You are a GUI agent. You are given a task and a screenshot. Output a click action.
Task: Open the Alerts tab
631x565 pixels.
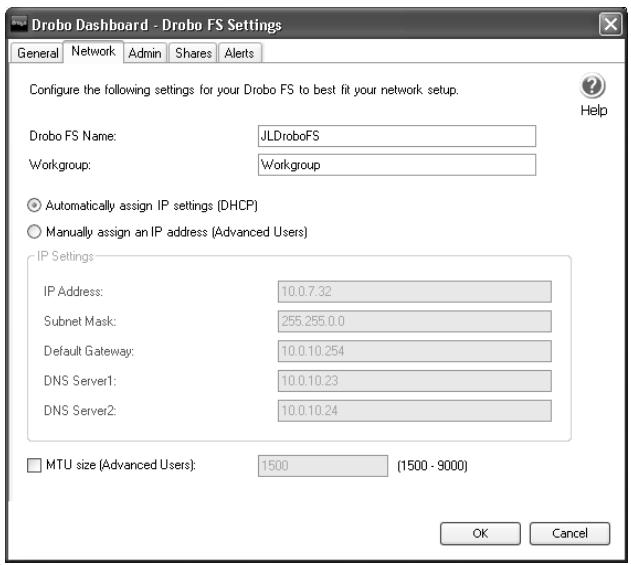click(239, 53)
